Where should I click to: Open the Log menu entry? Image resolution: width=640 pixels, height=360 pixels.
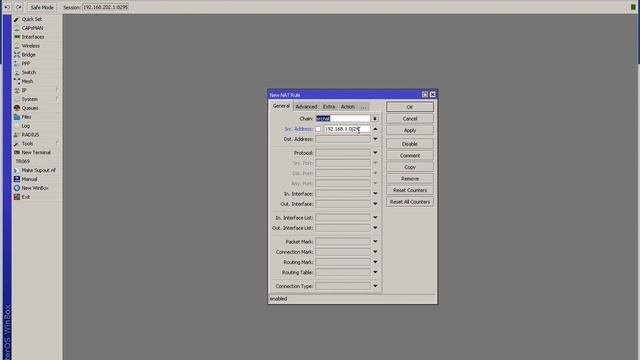point(25,126)
